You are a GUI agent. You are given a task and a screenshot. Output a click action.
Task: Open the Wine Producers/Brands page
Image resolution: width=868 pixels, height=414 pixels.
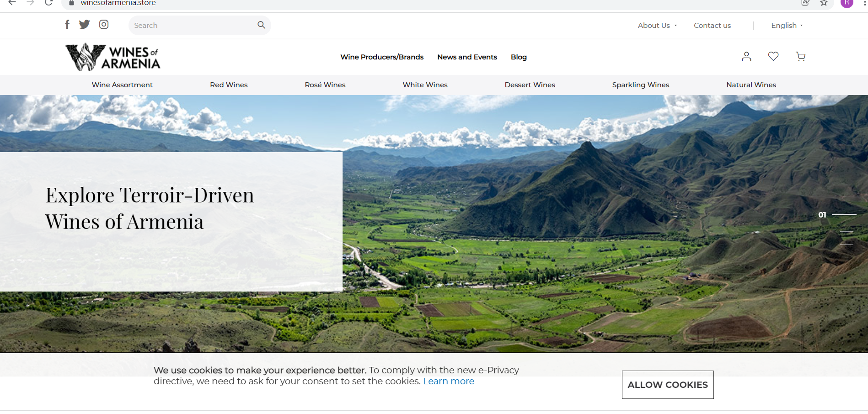point(382,57)
